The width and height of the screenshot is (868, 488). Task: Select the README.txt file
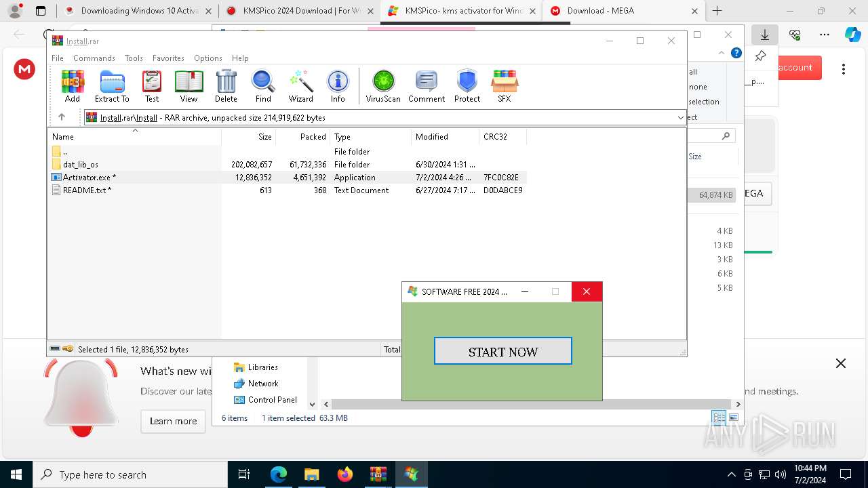tap(288, 190)
